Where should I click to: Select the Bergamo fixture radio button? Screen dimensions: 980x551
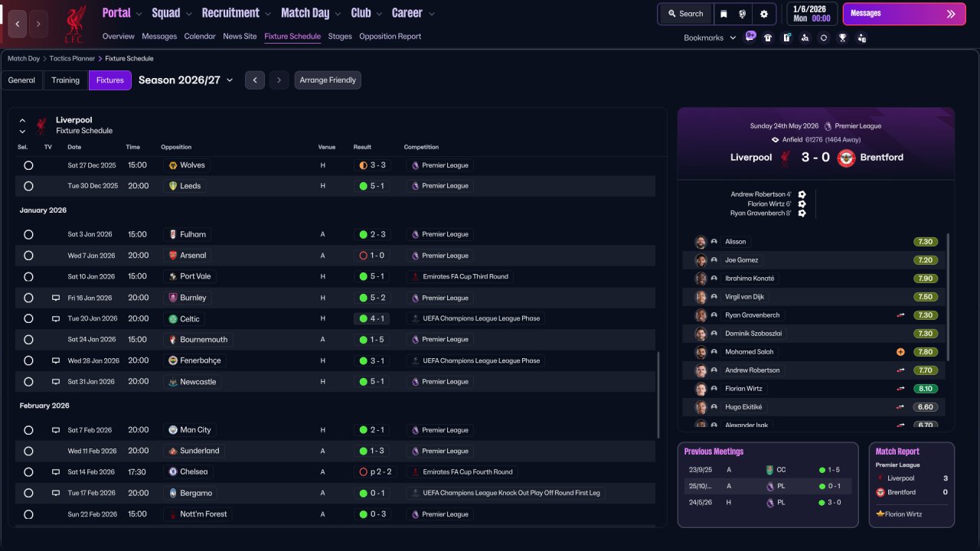pyautogui.click(x=28, y=494)
